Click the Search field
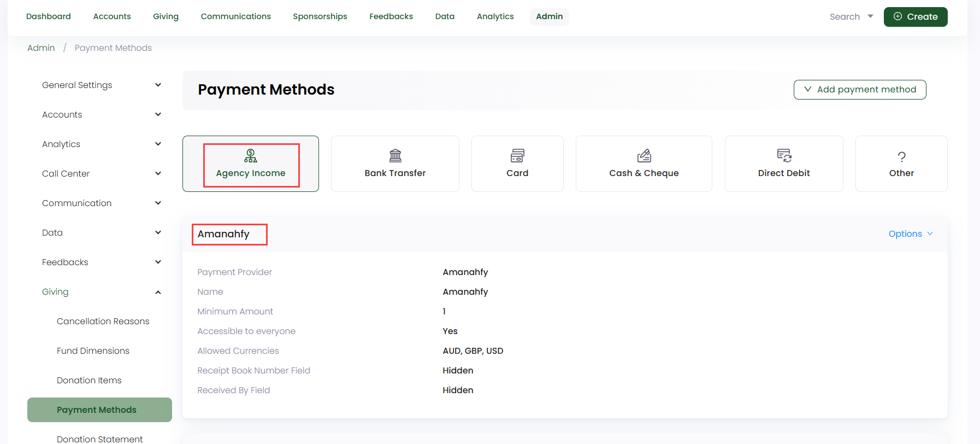 [x=845, y=17]
